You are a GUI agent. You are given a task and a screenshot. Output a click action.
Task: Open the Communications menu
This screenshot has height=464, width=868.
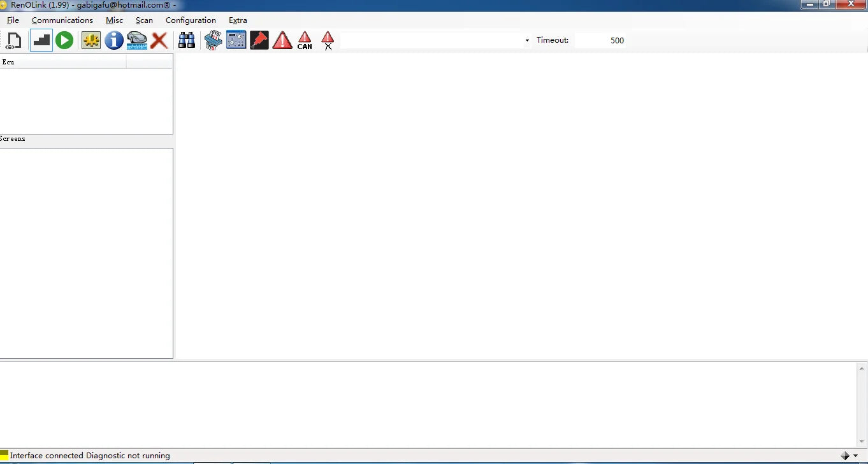(x=62, y=20)
